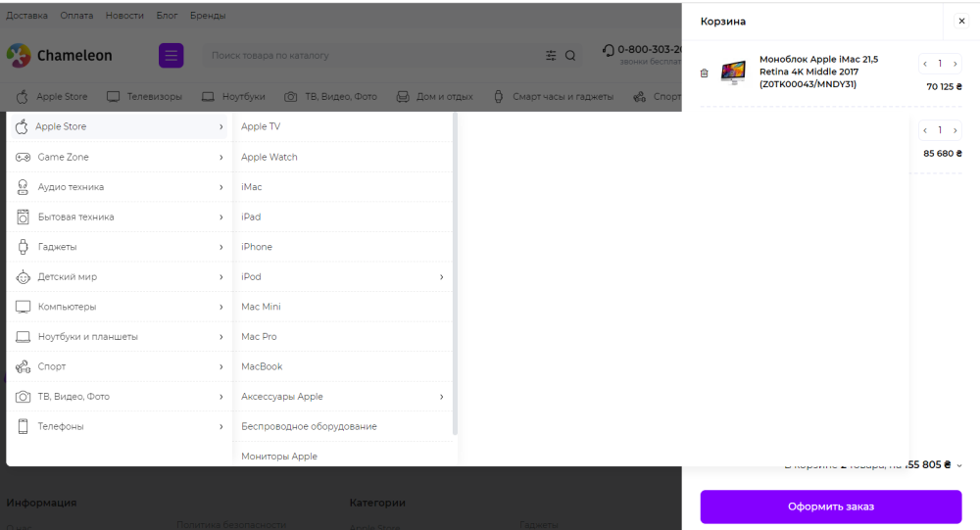Click the magnifier search icon
The height and width of the screenshot is (530, 980).
click(570, 56)
